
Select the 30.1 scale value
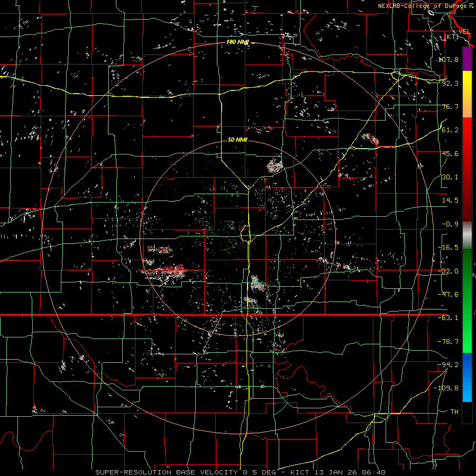pyautogui.click(x=450, y=177)
